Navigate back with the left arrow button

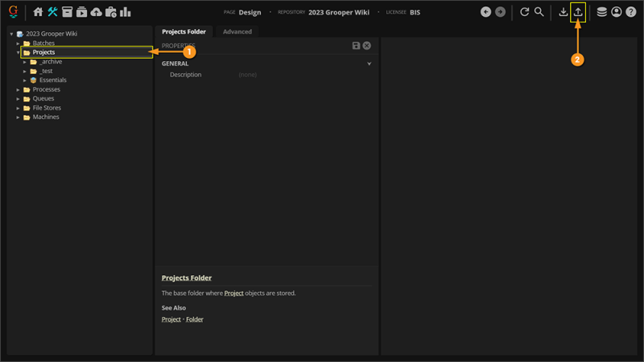tap(485, 12)
